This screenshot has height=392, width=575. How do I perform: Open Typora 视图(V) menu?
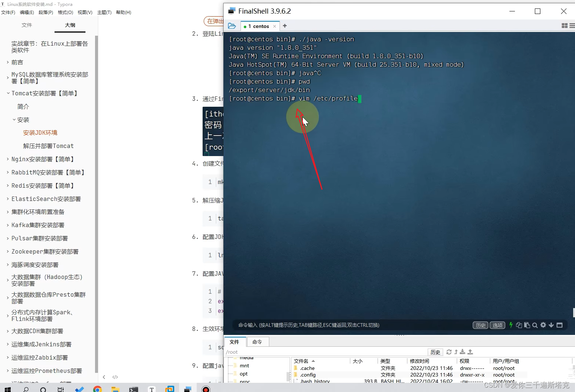click(x=85, y=12)
